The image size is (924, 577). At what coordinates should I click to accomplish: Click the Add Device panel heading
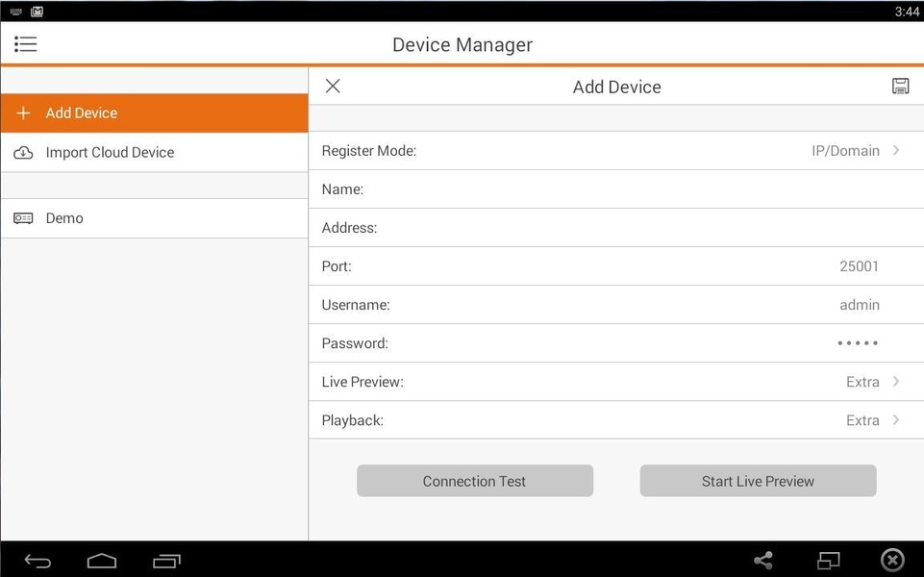[617, 87]
